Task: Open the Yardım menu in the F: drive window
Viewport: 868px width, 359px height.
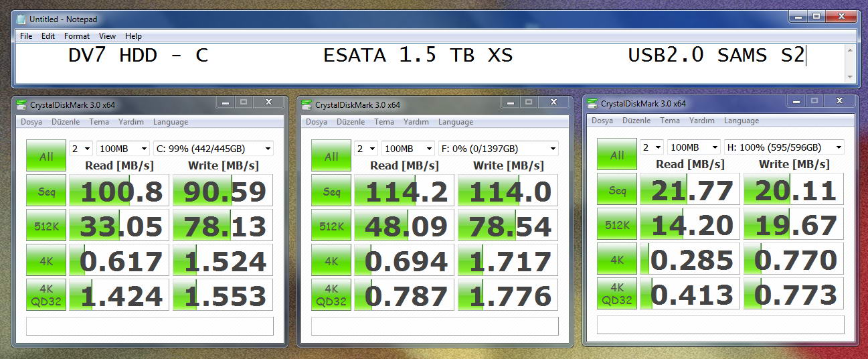Action: click(416, 122)
